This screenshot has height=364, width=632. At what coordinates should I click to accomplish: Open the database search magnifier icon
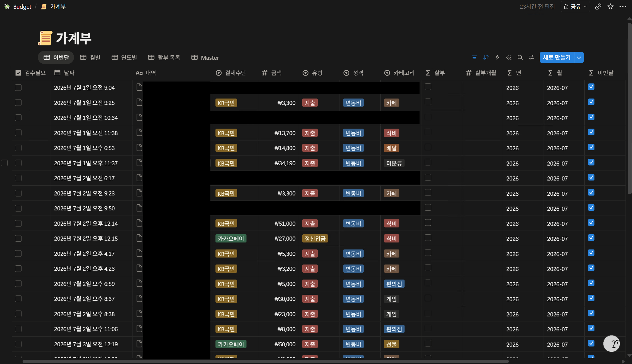520,57
